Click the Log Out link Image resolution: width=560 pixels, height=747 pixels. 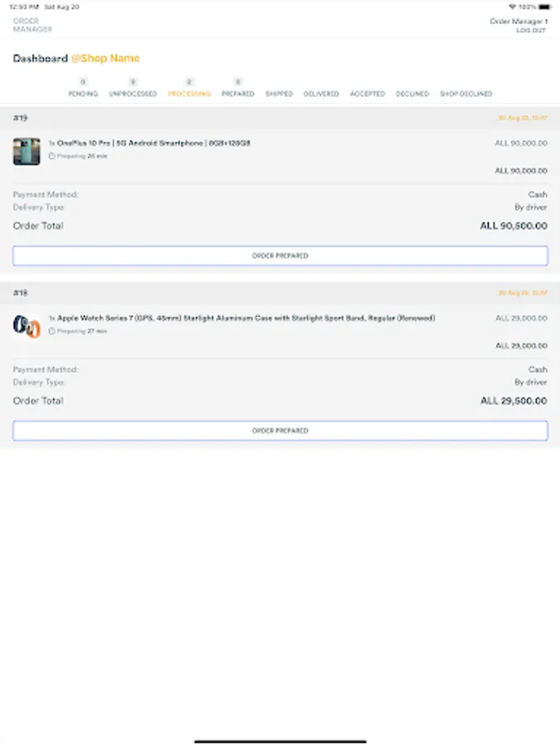[530, 30]
